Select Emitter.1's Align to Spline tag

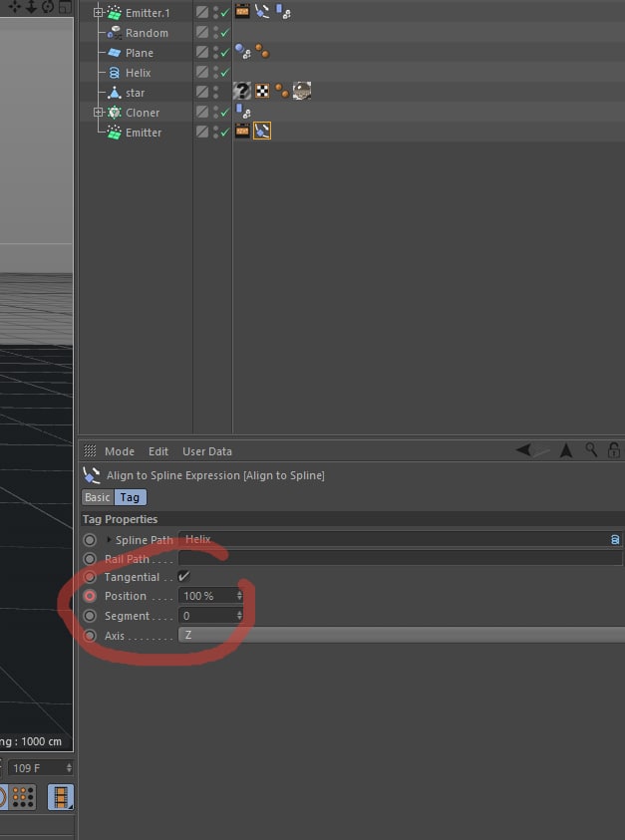(262, 11)
